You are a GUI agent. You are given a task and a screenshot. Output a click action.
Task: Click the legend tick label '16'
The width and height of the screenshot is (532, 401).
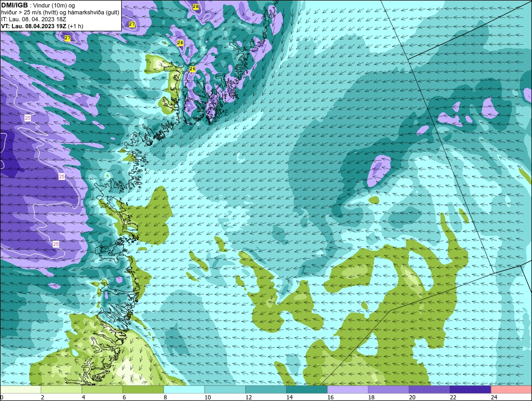pyautogui.click(x=330, y=397)
